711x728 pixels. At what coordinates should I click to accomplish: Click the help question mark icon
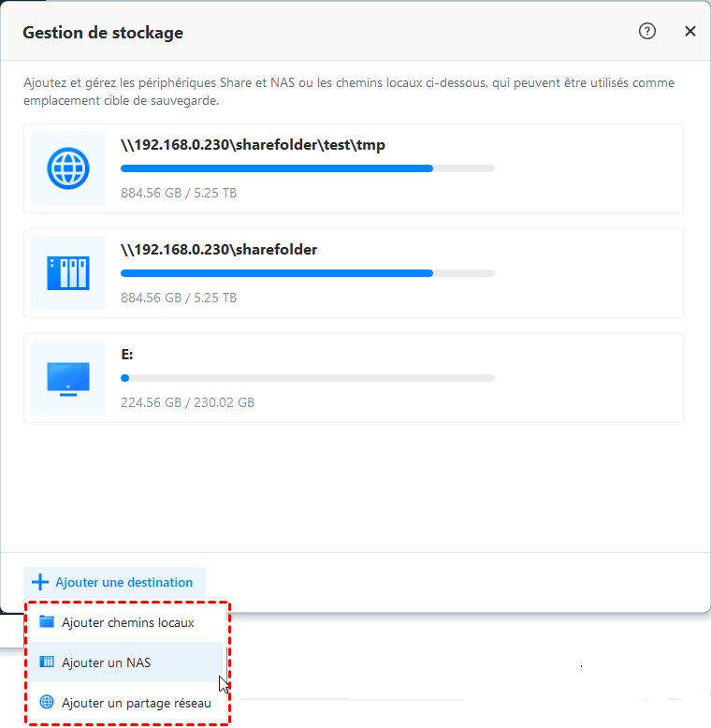coord(647,32)
